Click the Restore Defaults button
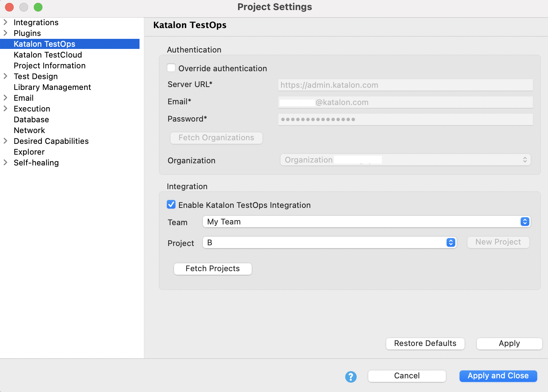 425,343
